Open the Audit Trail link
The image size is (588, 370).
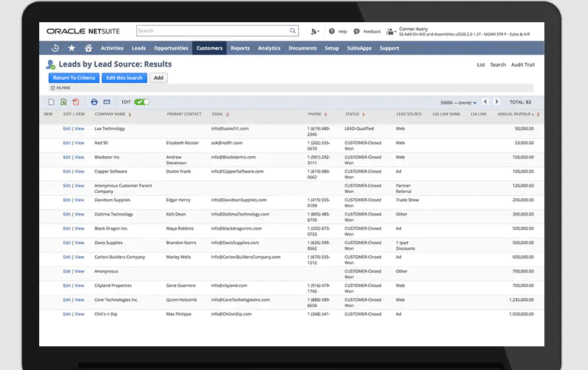(523, 64)
